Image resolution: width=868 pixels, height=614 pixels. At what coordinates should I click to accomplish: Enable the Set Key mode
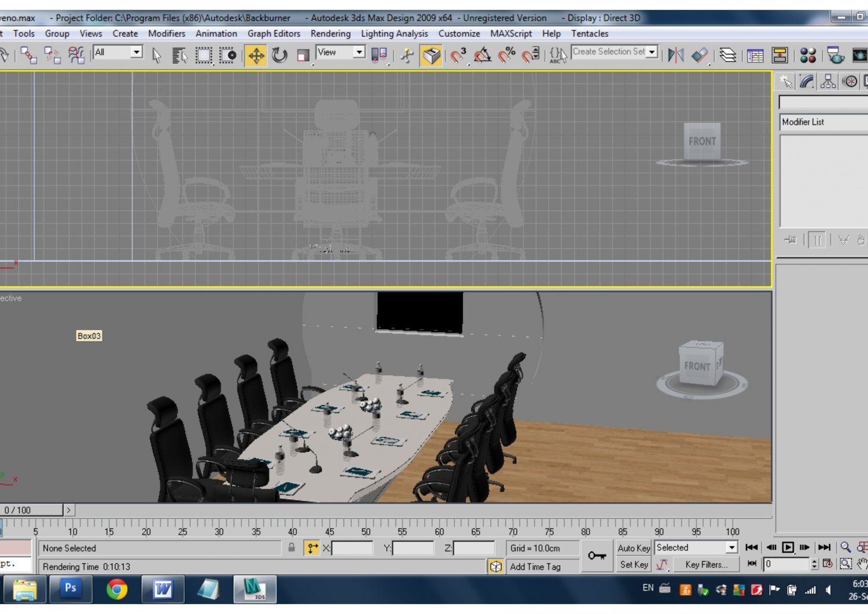click(x=633, y=564)
